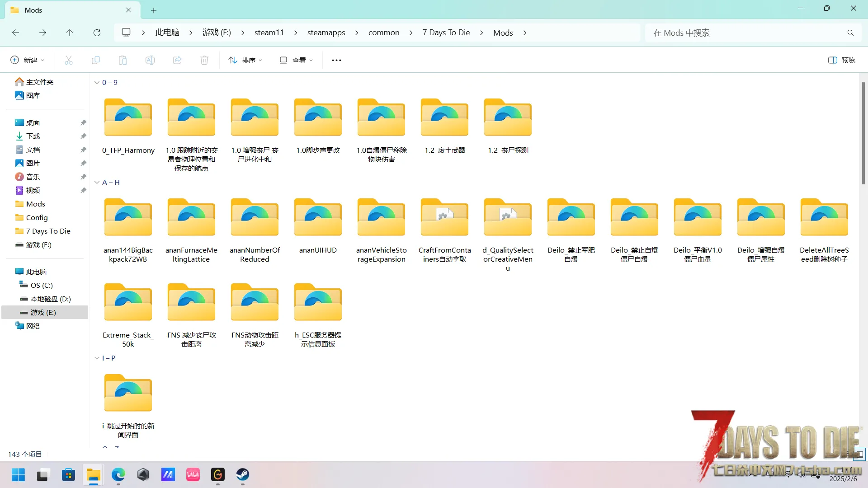
Task: Open the 排序 sort dropdown
Action: pyautogui.click(x=245, y=60)
